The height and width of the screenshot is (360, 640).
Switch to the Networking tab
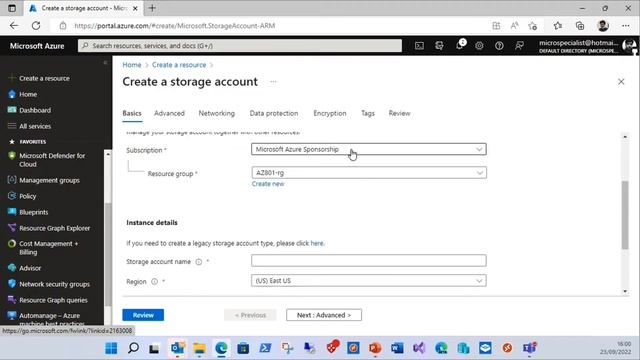217,113
